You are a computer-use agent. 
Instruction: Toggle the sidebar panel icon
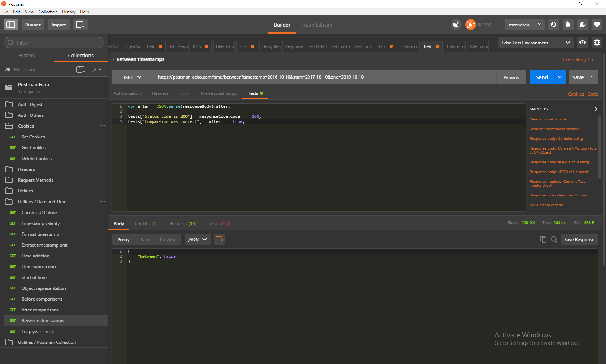pyautogui.click(x=11, y=25)
